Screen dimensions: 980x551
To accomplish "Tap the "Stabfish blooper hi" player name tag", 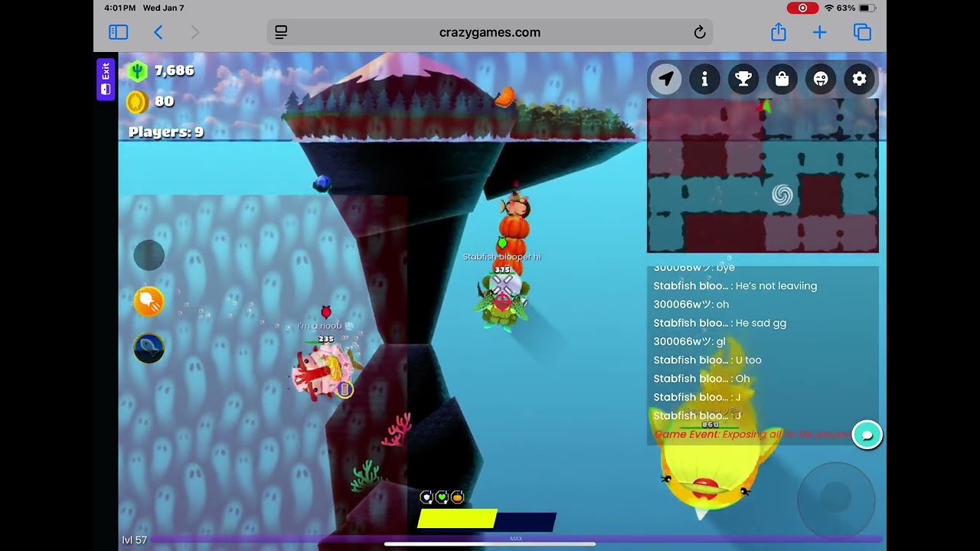I will click(502, 257).
